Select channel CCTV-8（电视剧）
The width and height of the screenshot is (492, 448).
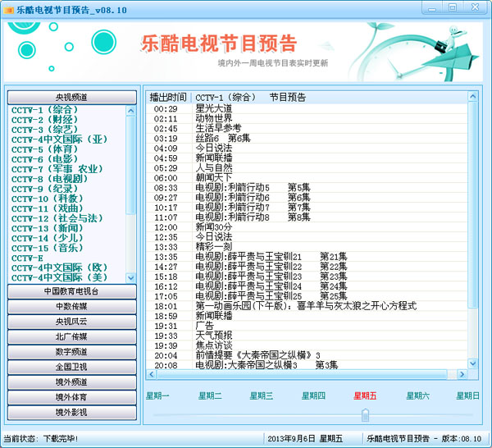click(49, 179)
